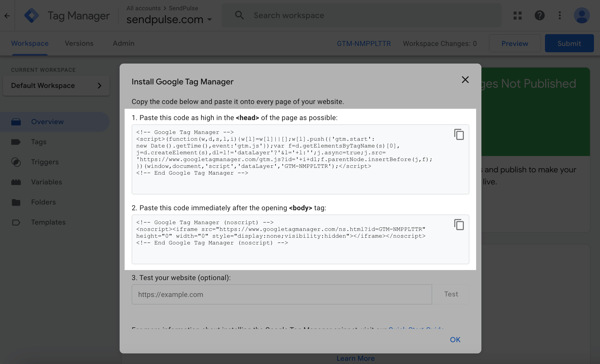Open the Help question mark icon
Viewport: 600px width, 364px height.
[x=539, y=16]
